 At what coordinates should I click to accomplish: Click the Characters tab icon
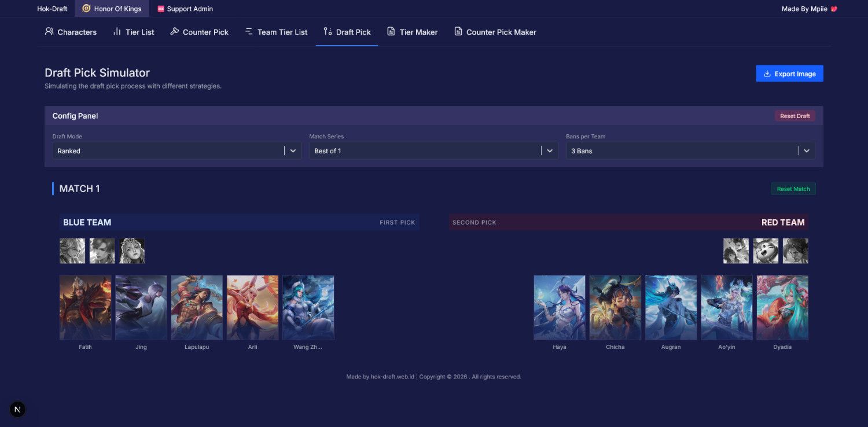(49, 31)
